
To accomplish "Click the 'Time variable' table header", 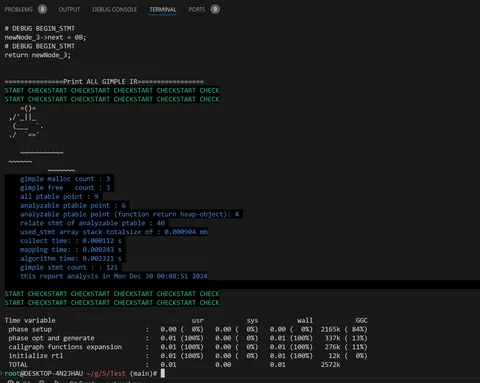I will 30,320.
